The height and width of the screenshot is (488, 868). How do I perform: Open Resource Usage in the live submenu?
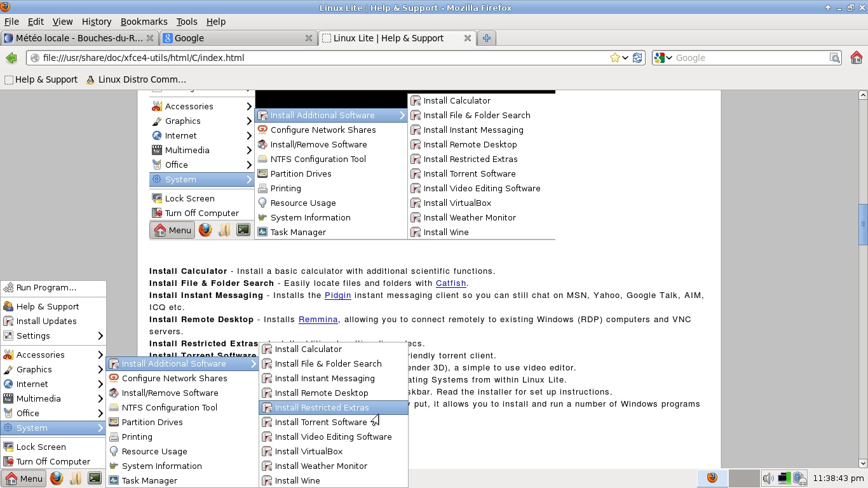[x=182, y=451]
